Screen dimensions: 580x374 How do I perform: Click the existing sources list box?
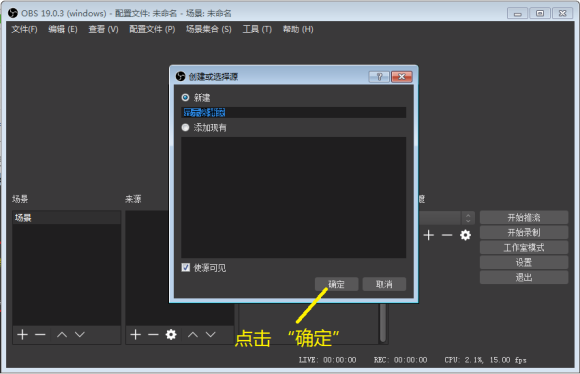293,197
